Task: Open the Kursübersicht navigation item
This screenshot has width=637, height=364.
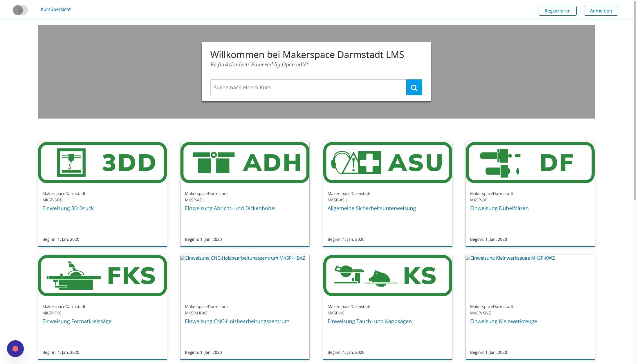Action: [55, 9]
